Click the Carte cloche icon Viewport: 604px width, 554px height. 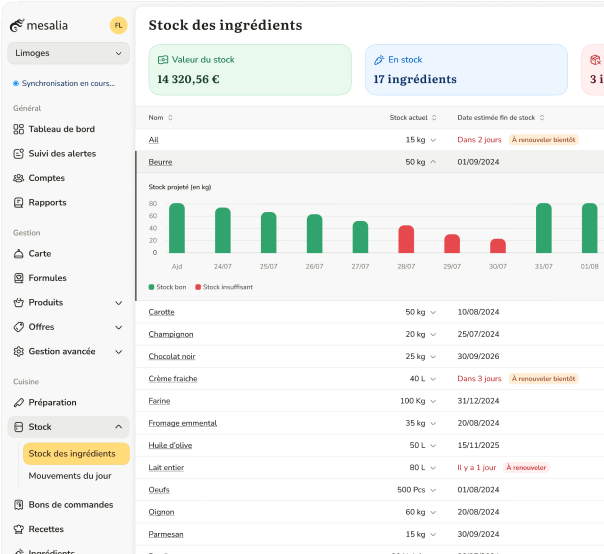(x=19, y=254)
